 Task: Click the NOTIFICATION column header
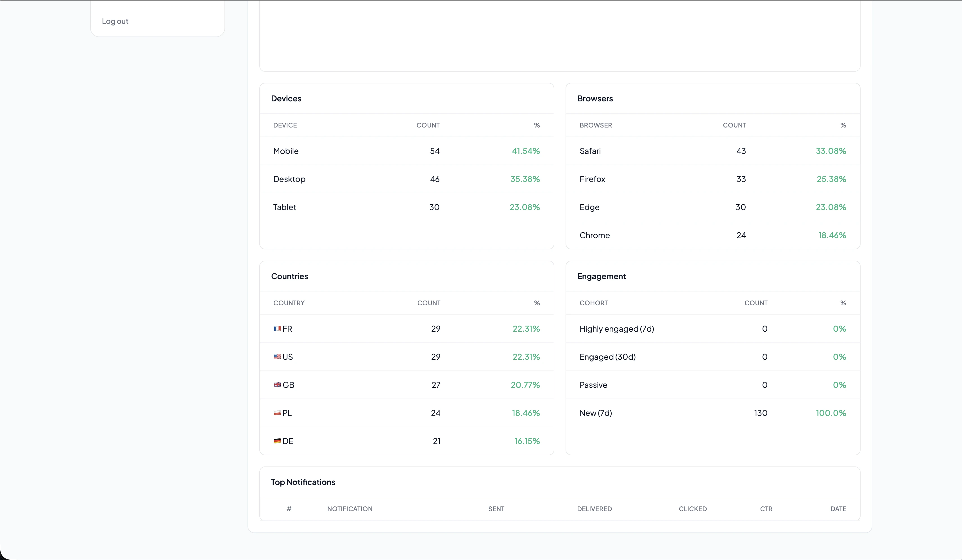pyautogui.click(x=350, y=509)
